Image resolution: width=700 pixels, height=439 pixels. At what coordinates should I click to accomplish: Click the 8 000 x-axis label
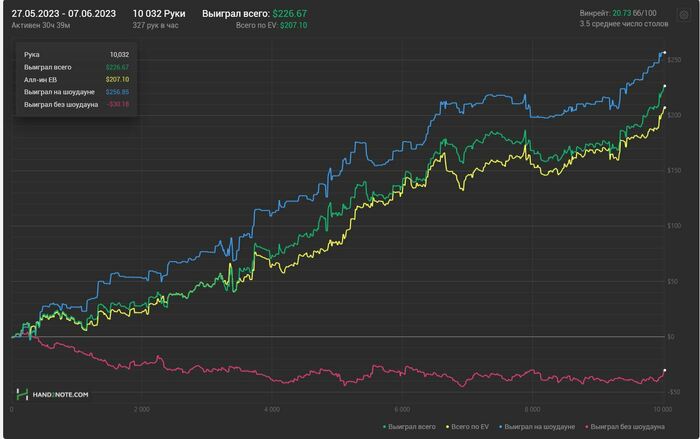tap(533, 409)
